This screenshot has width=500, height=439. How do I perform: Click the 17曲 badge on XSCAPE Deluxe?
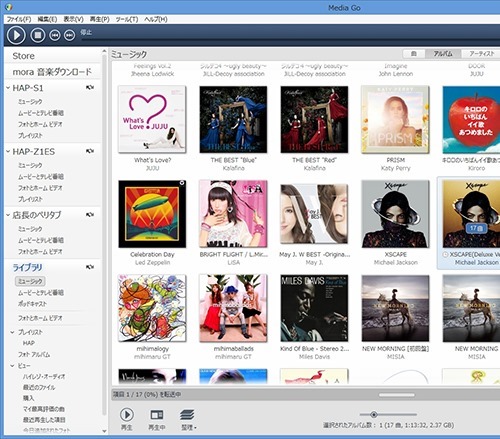pos(476,228)
